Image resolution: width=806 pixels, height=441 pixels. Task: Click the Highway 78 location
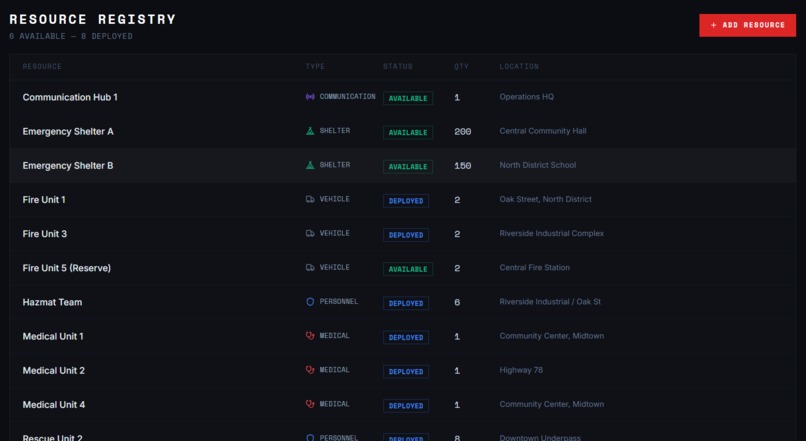click(521, 370)
